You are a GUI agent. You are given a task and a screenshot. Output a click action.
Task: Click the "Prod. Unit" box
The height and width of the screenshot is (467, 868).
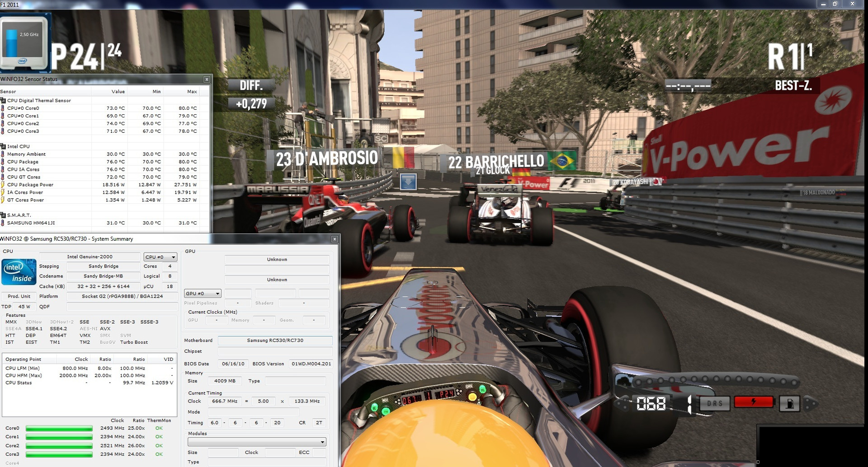(19, 296)
